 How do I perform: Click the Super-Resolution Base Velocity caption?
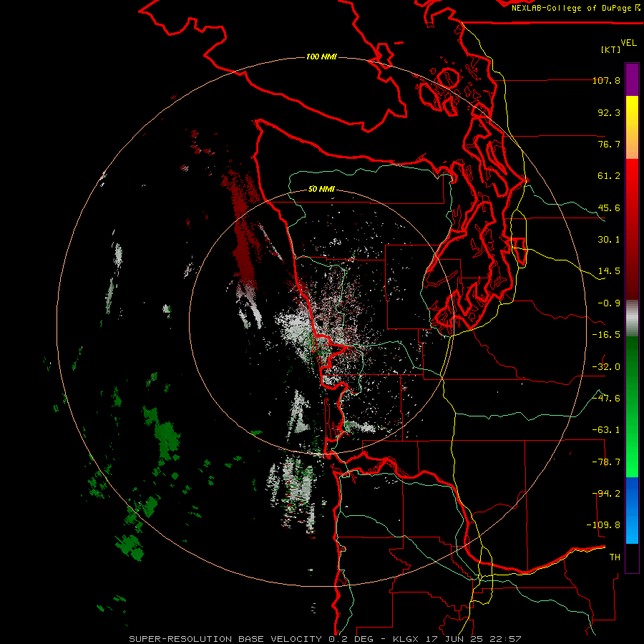click(326, 639)
